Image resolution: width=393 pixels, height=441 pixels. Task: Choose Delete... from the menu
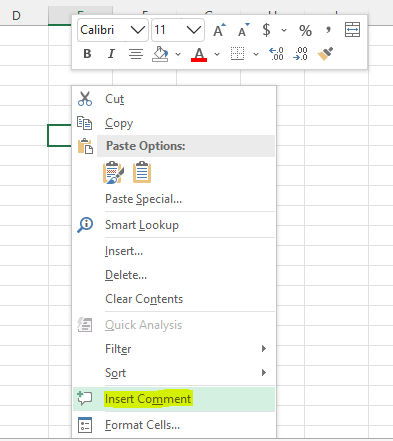pos(174,275)
